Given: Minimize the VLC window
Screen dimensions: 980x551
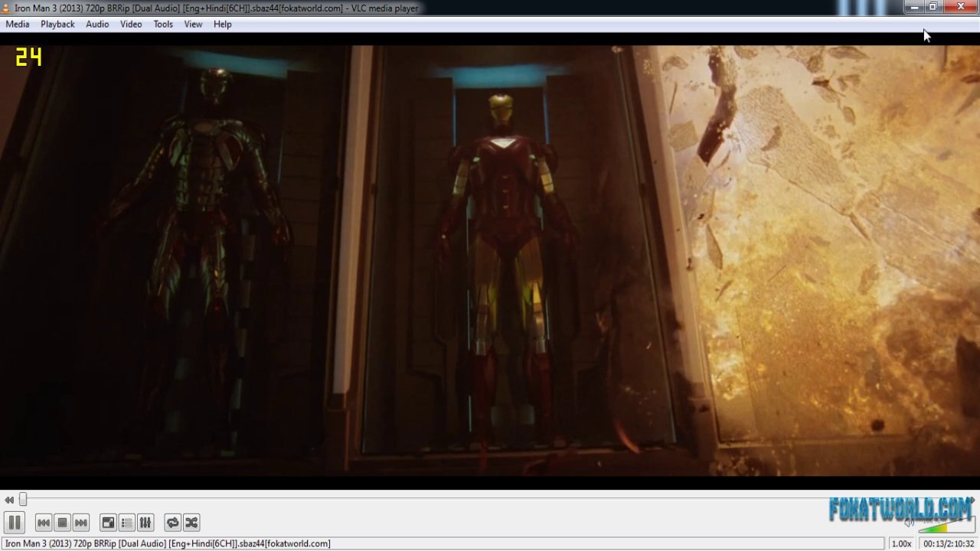Looking at the screenshot, I should tap(914, 7).
